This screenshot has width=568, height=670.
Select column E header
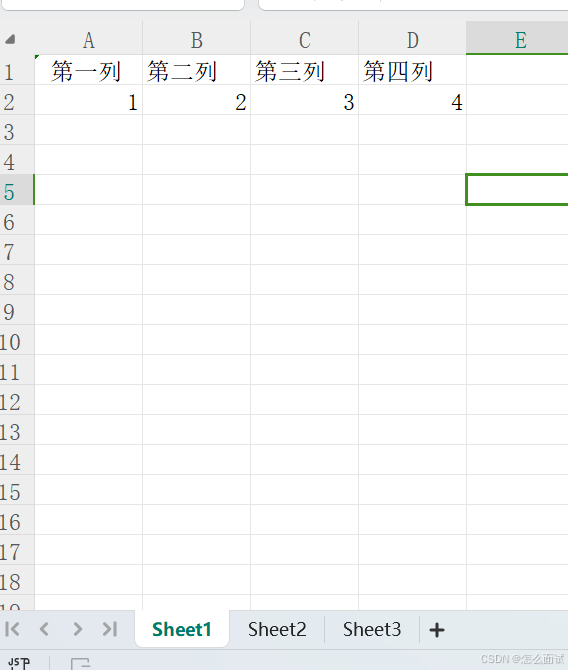[517, 40]
